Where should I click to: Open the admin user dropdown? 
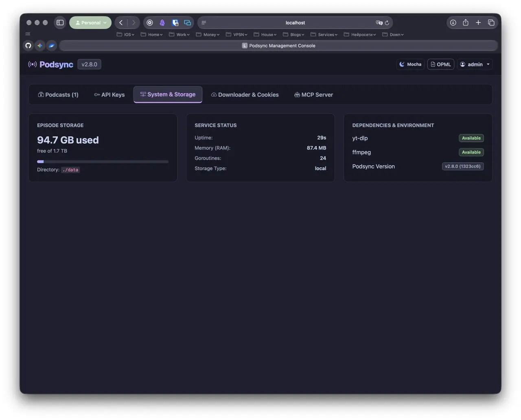pos(475,64)
